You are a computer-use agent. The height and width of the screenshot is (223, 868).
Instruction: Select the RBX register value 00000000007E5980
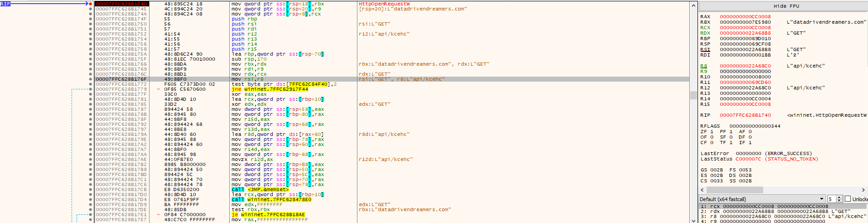click(x=745, y=22)
